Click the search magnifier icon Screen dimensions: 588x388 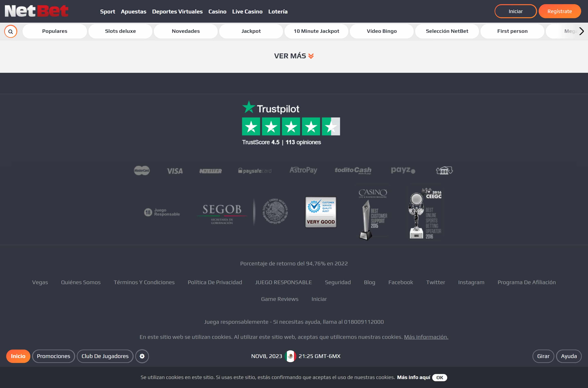[11, 31]
